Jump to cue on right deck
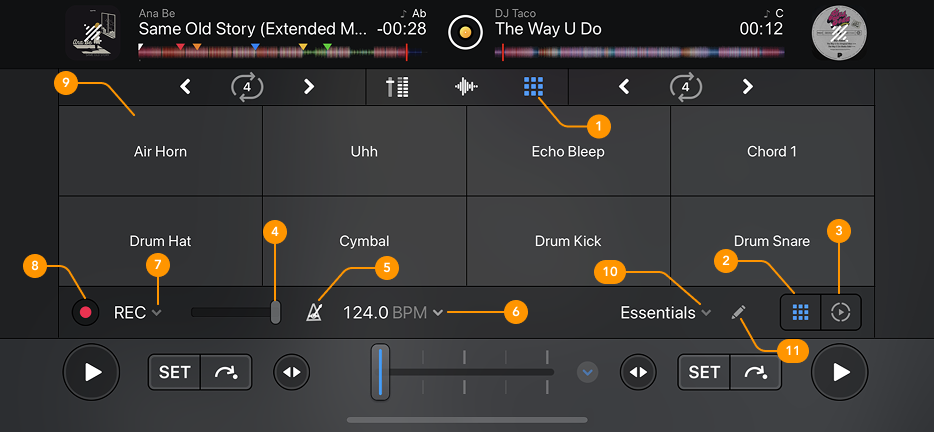934x432 pixels. (x=756, y=372)
